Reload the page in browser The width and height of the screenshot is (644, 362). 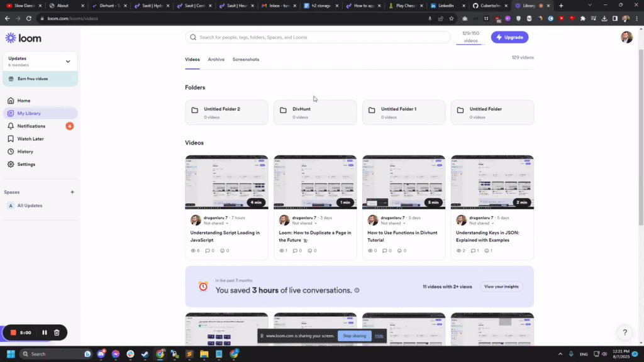pos(29,18)
